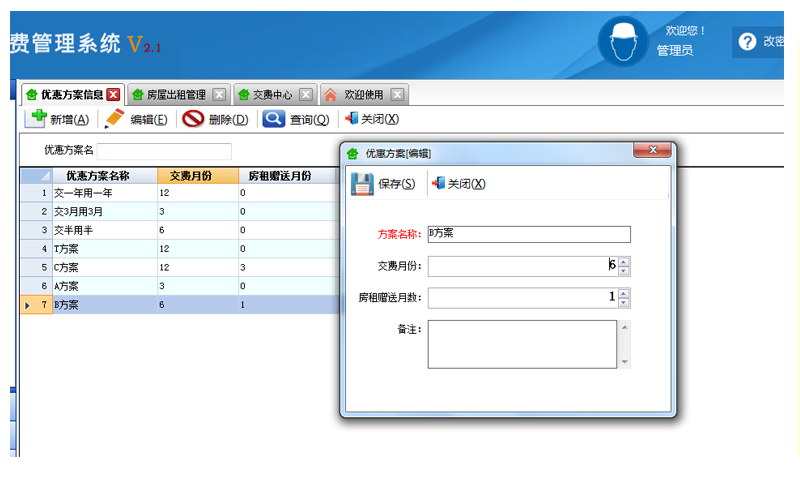Click the 新增 (Add) toolbar icon
This screenshot has width=800, height=500.
36,119
